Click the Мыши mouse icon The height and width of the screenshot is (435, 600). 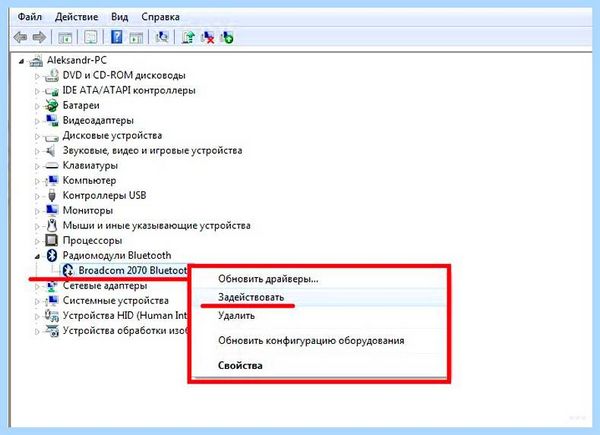52,225
